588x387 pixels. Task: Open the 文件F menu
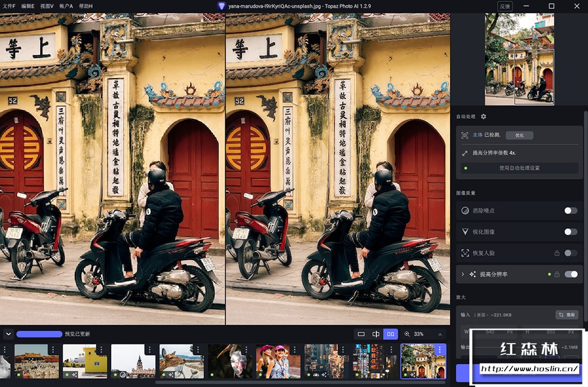[x=9, y=6]
